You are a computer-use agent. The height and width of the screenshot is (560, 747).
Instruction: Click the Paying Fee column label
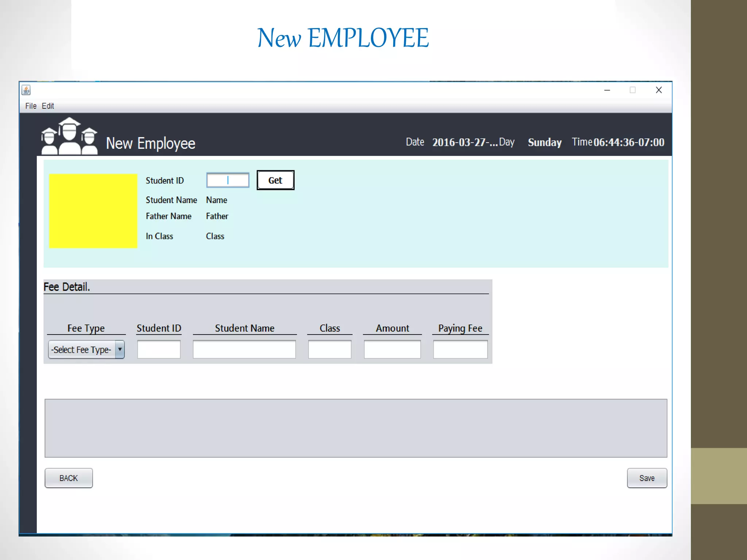coord(460,328)
